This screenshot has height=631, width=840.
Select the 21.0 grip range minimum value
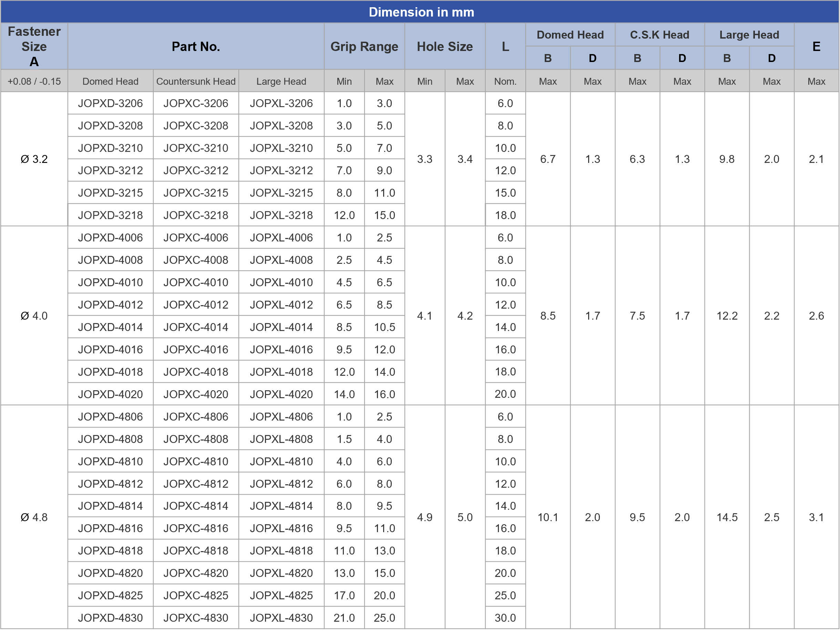(x=345, y=618)
